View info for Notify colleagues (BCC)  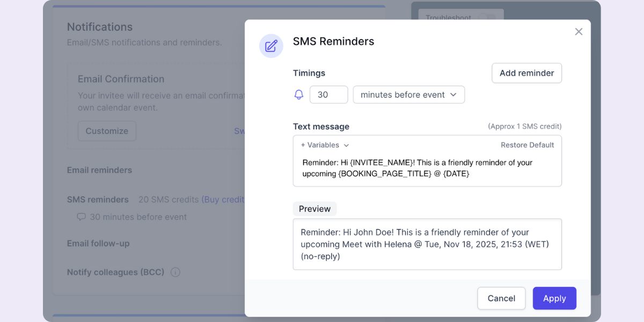point(175,272)
